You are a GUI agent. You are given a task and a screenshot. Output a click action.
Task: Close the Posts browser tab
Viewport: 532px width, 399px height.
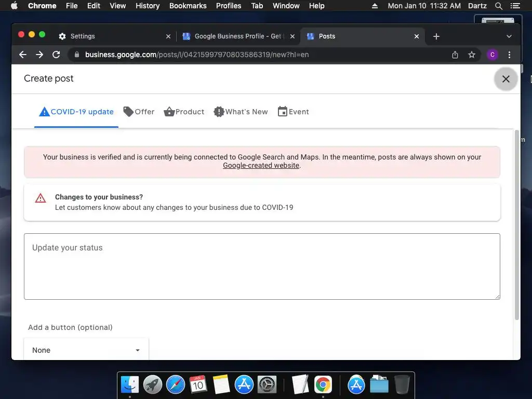[x=417, y=36]
